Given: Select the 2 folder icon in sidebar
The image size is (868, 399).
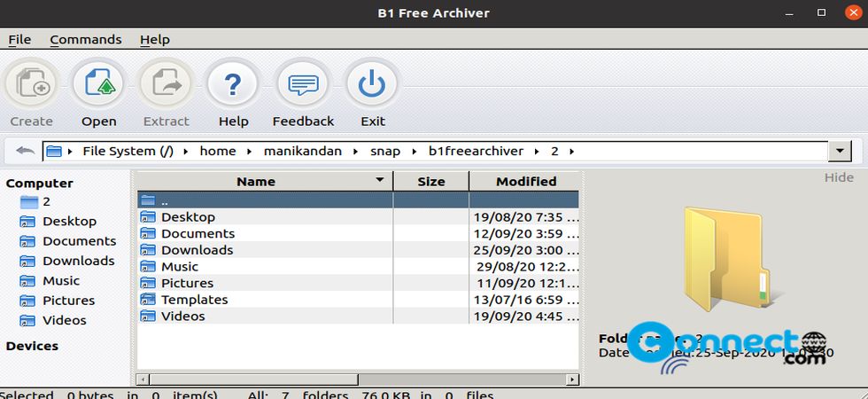Looking at the screenshot, I should pos(28,202).
